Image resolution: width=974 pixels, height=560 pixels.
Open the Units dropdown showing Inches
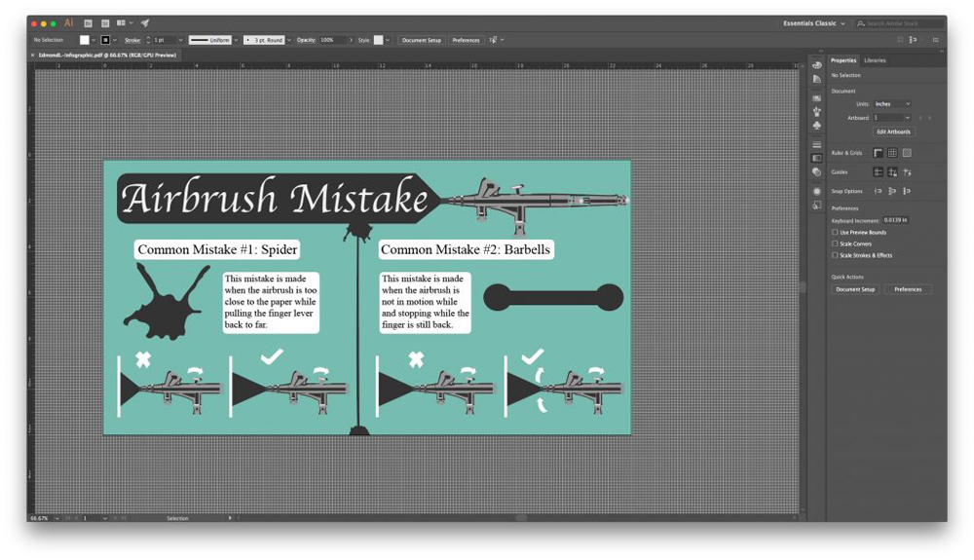(x=892, y=103)
